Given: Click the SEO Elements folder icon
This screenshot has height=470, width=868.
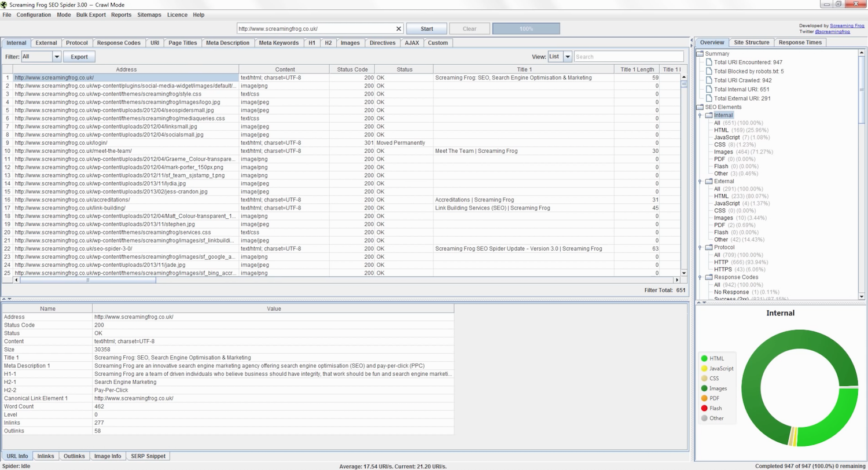Looking at the screenshot, I should 700,107.
